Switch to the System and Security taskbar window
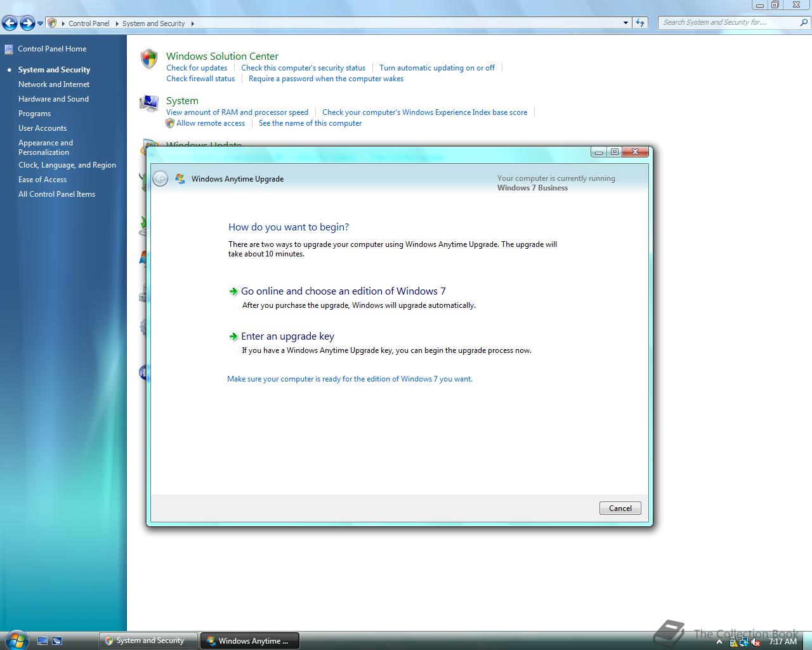The image size is (812, 650). click(x=147, y=640)
